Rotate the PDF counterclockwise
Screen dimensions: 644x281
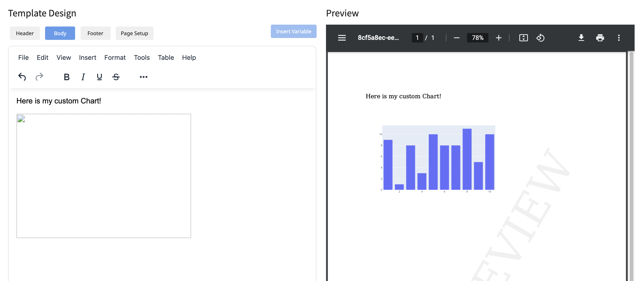click(x=540, y=38)
